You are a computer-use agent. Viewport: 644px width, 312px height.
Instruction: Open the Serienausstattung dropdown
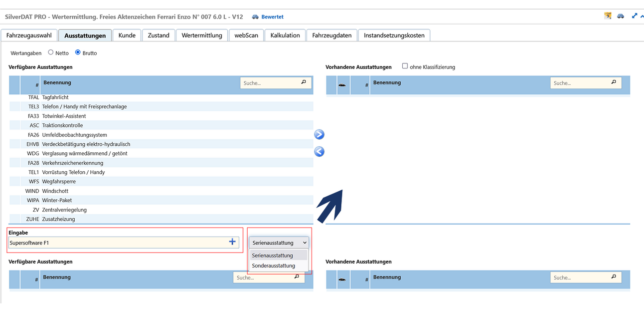[x=280, y=243]
